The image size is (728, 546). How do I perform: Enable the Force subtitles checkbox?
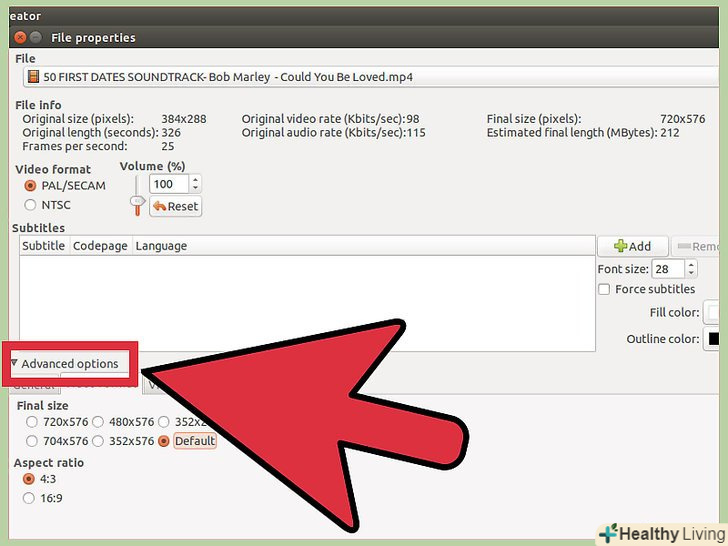coord(604,289)
